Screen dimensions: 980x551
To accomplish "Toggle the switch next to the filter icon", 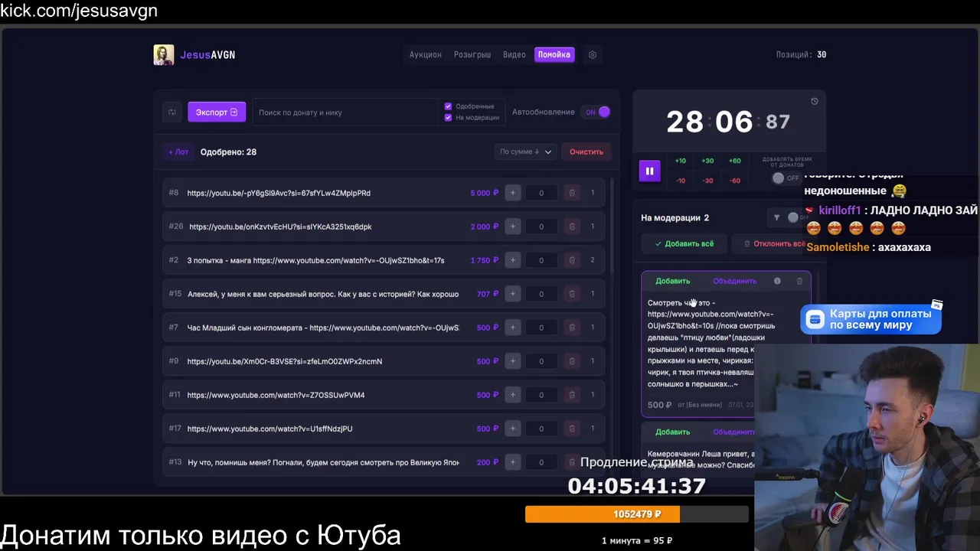I will tap(797, 217).
